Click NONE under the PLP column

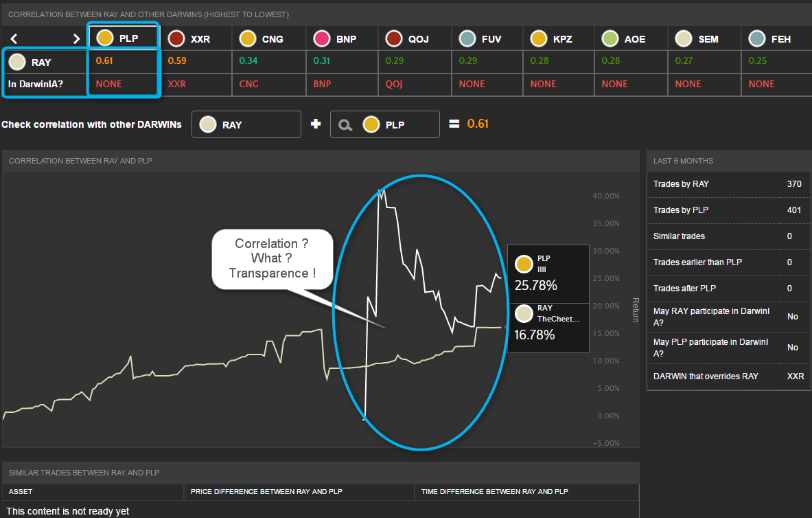[108, 84]
